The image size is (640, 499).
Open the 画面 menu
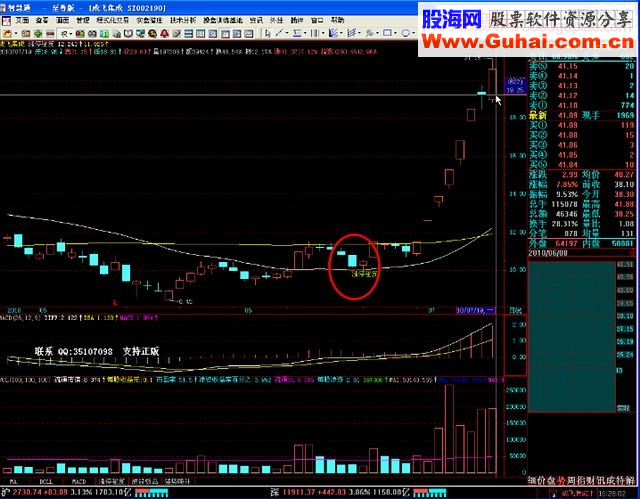(x=62, y=20)
